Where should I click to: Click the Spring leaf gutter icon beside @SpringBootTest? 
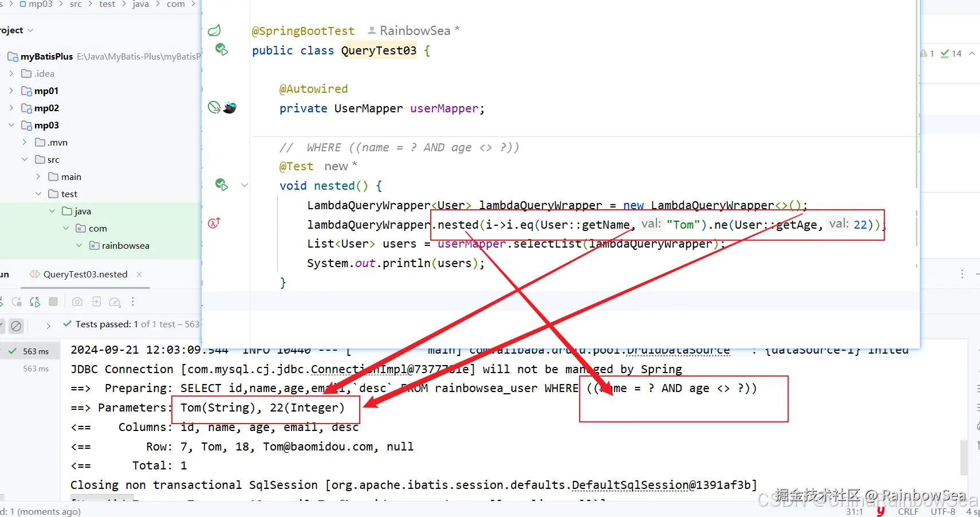(214, 30)
